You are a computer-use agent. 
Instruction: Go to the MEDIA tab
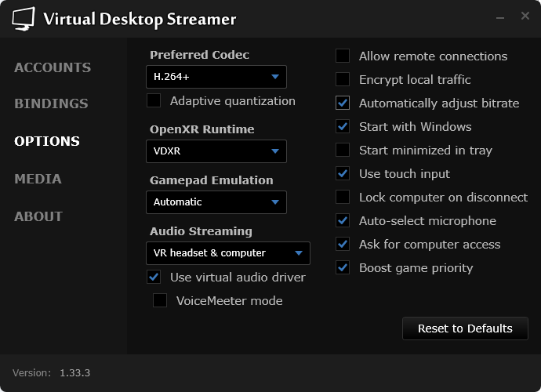coord(38,179)
